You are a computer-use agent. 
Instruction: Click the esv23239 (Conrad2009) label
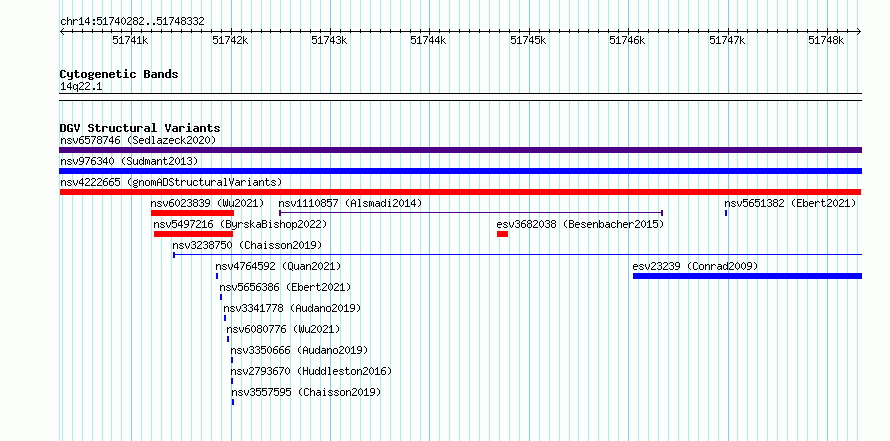pos(695,266)
